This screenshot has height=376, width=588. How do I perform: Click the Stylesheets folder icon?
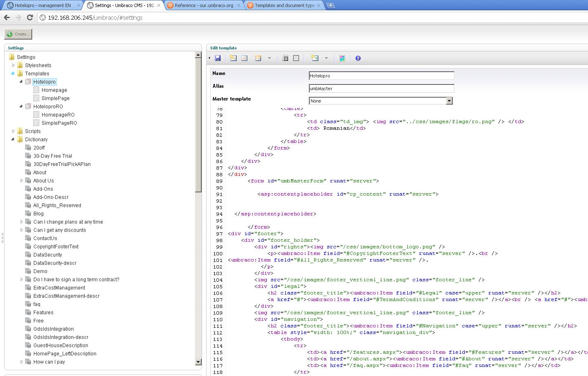click(x=20, y=65)
